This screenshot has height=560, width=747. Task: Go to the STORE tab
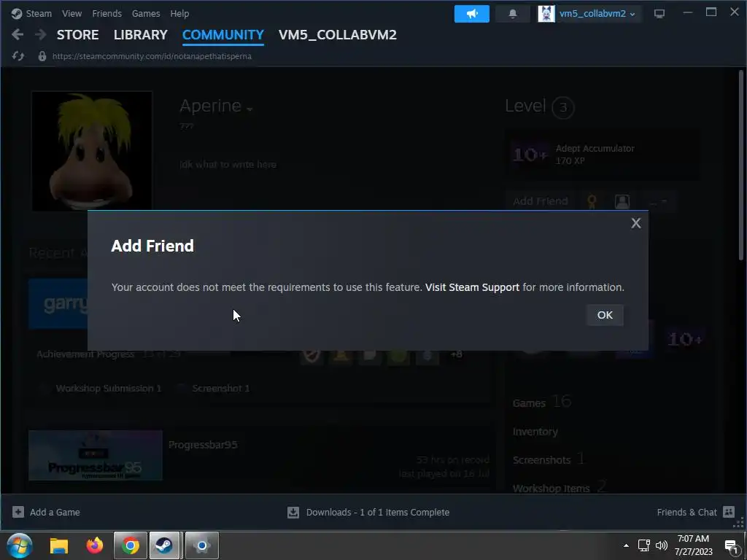(77, 35)
